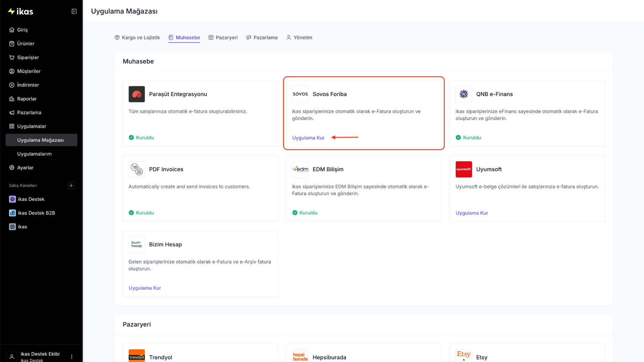The width and height of the screenshot is (644, 362).
Task: Click the QNB e-Finans logo icon
Action: [x=464, y=94]
